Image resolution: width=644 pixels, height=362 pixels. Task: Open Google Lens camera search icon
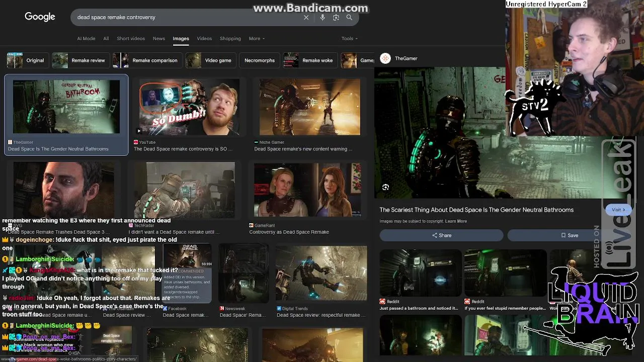coord(336,17)
